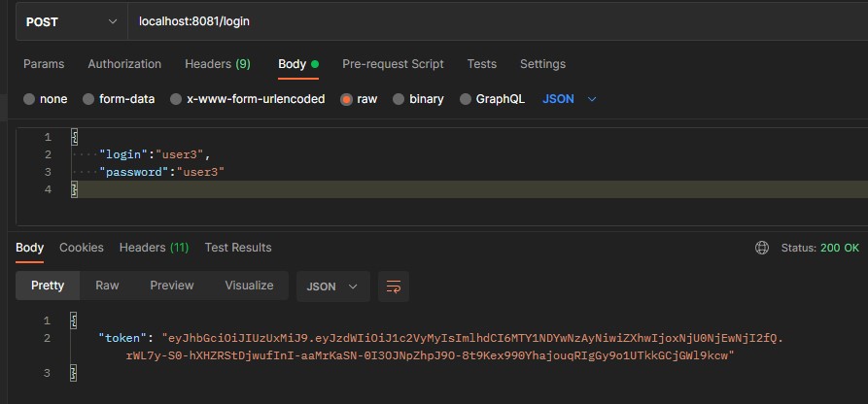868x404 pixels.
Task: Click the closing brace on response line 3
Action: (74, 374)
